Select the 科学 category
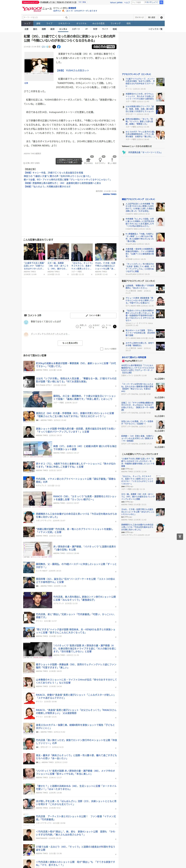Screen dimensions: 186x868 95,29
